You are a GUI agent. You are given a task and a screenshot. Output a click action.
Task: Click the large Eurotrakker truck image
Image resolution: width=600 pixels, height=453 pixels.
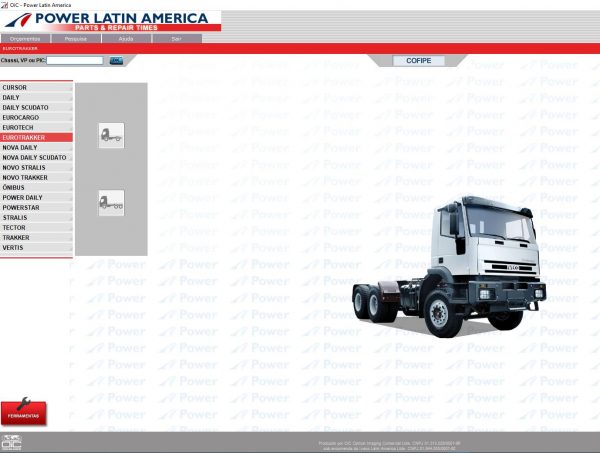[448, 267]
